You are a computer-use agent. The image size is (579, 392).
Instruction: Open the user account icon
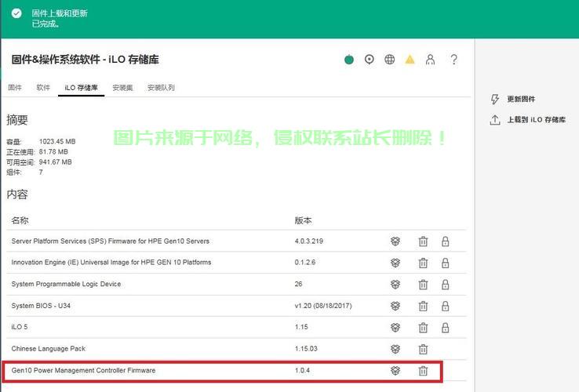[430, 60]
